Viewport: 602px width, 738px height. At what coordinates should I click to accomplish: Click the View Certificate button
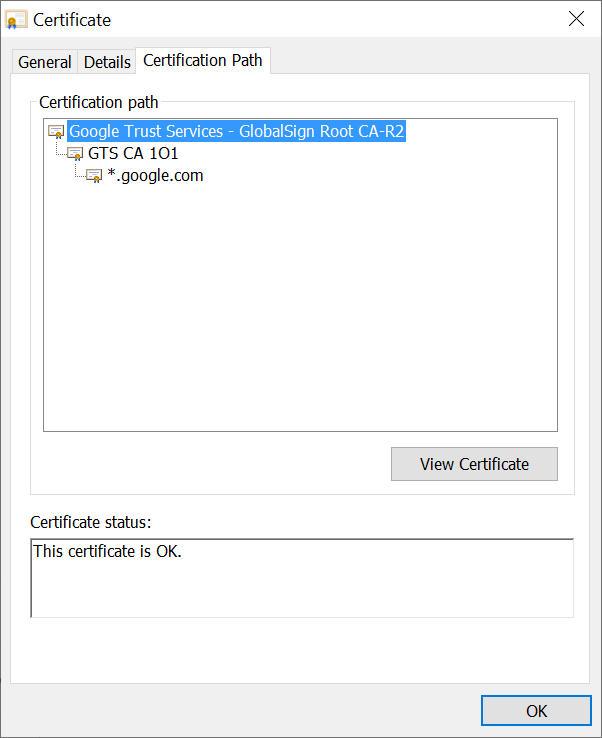[x=474, y=464]
